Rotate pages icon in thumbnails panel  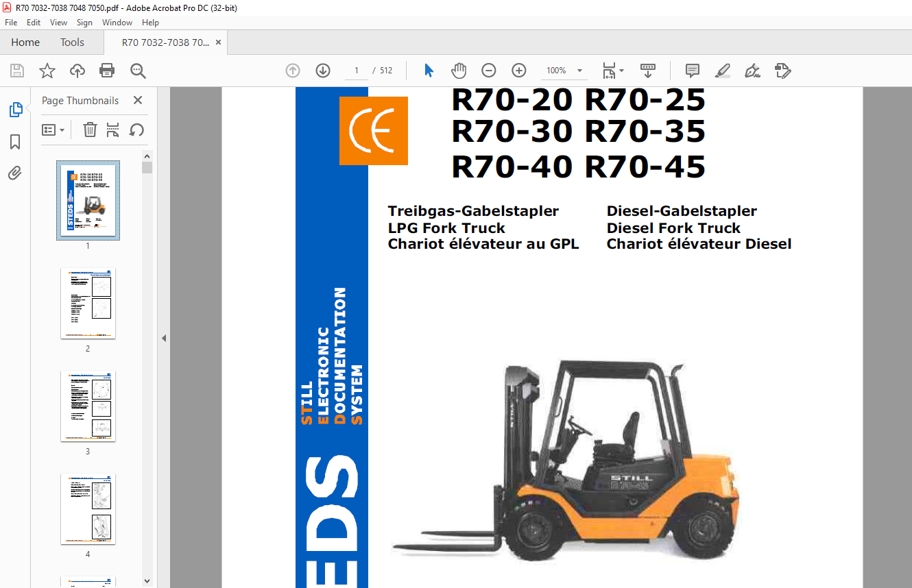[136, 130]
